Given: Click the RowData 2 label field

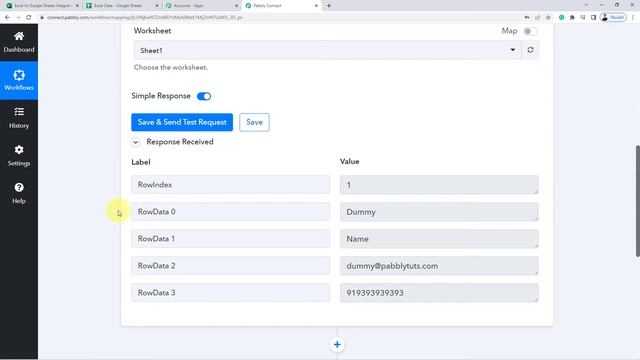Looking at the screenshot, I should [231, 265].
